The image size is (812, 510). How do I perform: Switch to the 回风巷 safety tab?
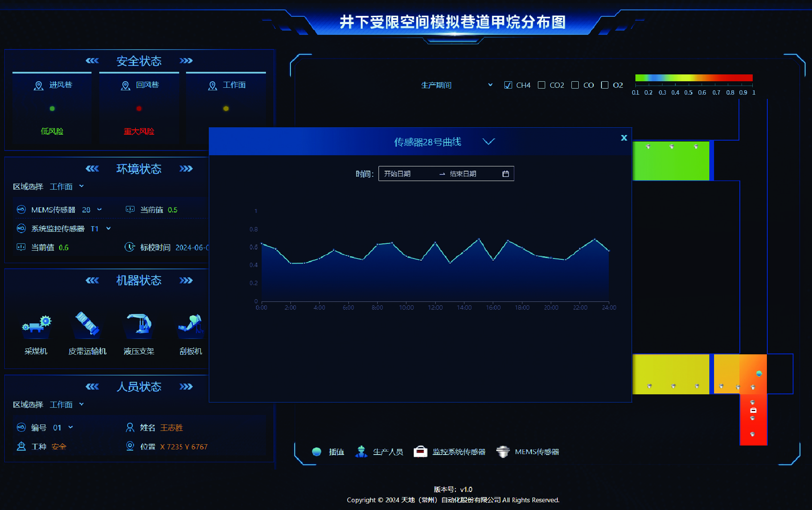click(x=139, y=85)
